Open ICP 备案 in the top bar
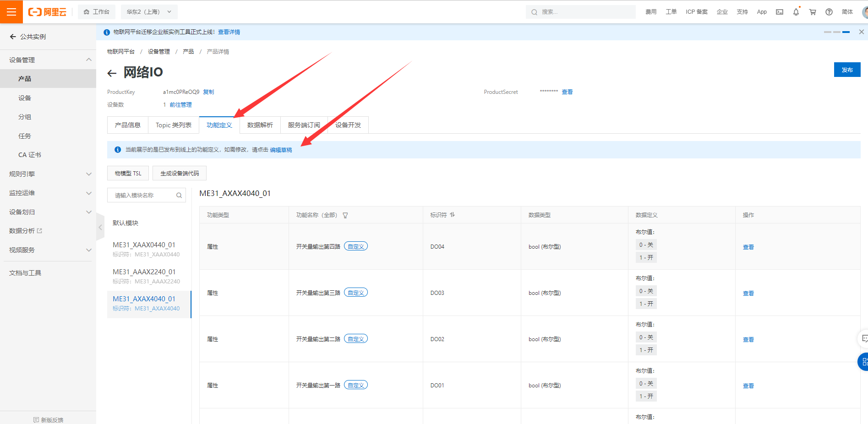The image size is (868, 424). (697, 12)
